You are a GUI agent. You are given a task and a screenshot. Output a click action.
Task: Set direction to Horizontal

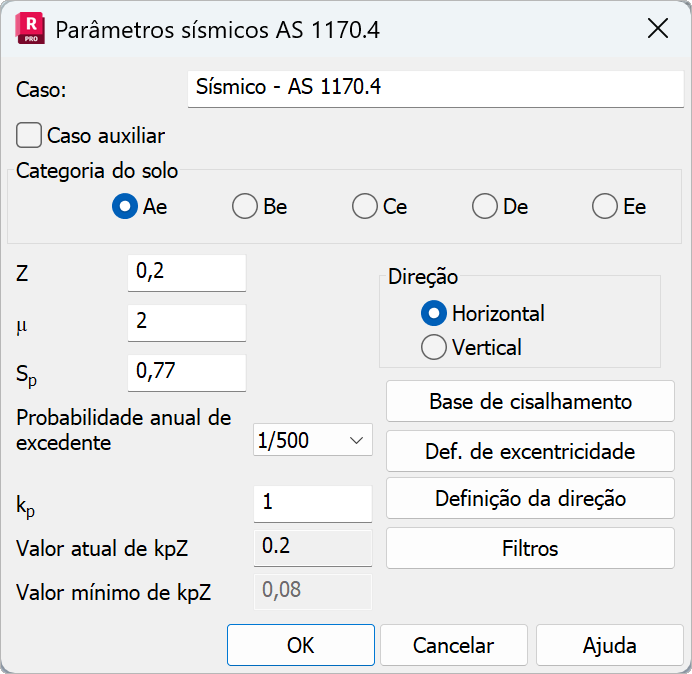(x=434, y=313)
